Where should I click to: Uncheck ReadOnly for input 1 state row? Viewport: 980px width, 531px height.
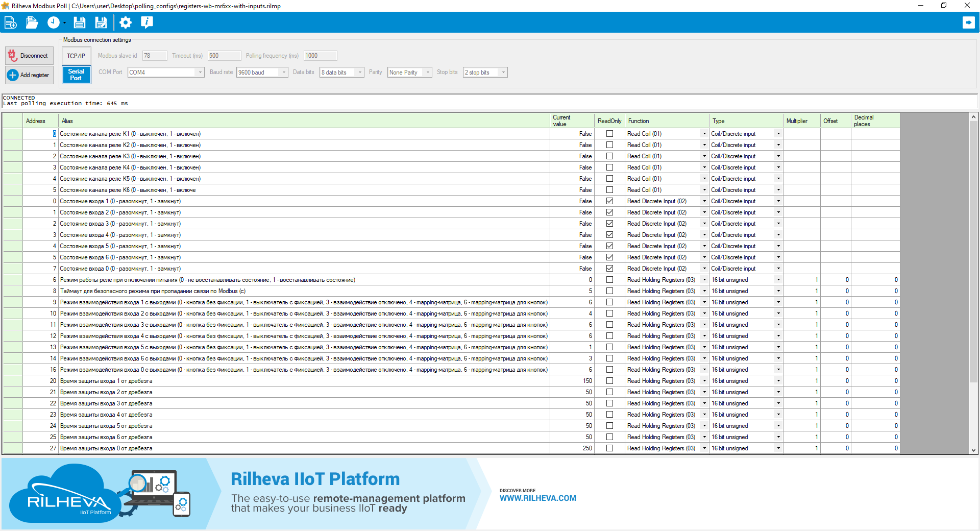click(609, 201)
